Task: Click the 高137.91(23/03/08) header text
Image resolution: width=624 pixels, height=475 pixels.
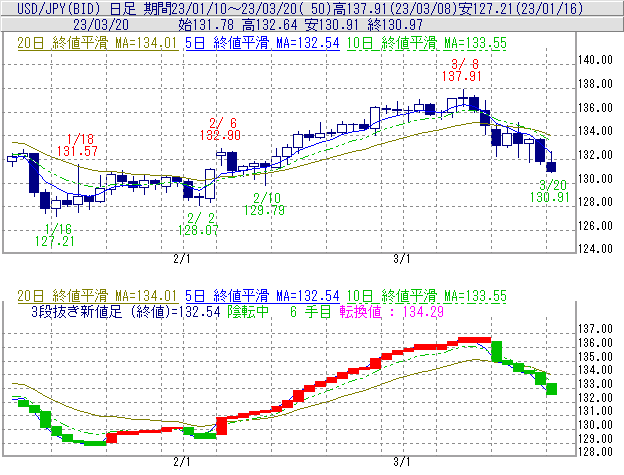Action: 395,8
